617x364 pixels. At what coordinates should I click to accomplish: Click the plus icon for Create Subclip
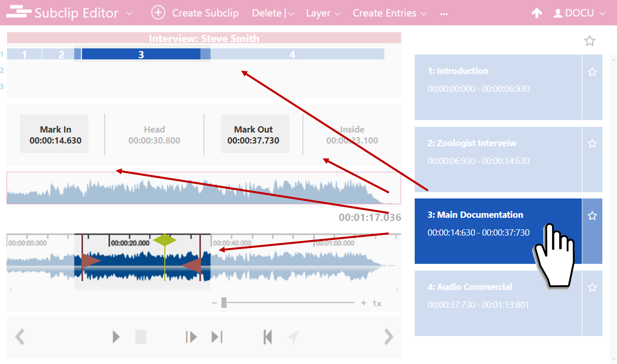pyautogui.click(x=158, y=13)
